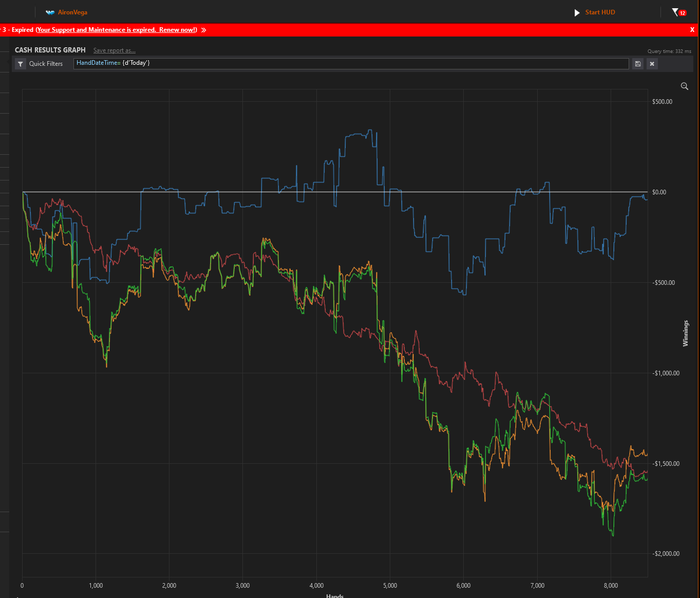This screenshot has width=700, height=598.
Task: Click Save report as link
Action: click(114, 50)
